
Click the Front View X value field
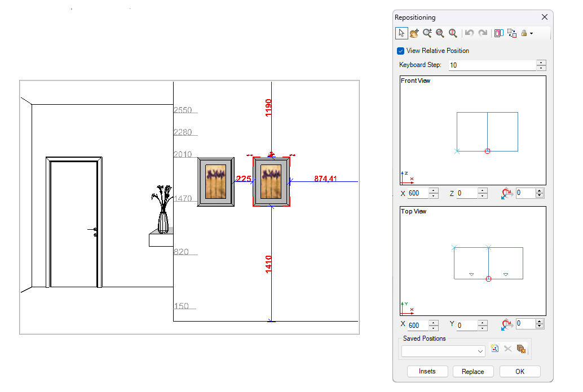coord(418,193)
